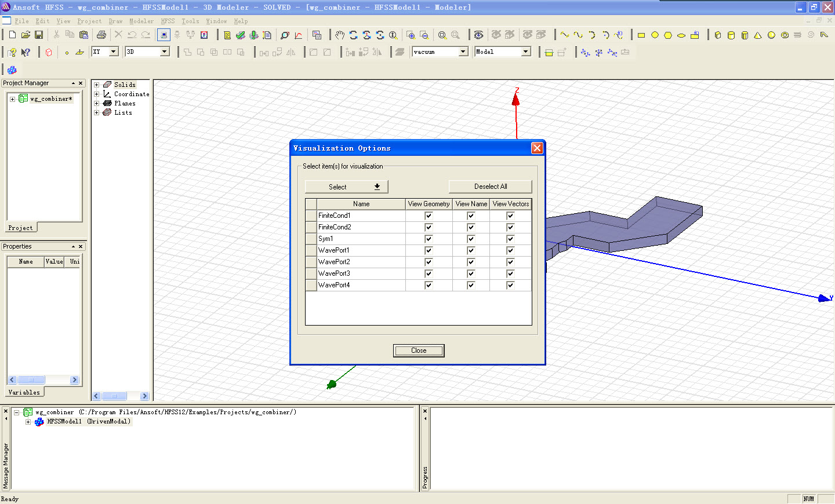Click the Open project folder icon
Viewport: 835px width, 504px height.
tap(26, 35)
